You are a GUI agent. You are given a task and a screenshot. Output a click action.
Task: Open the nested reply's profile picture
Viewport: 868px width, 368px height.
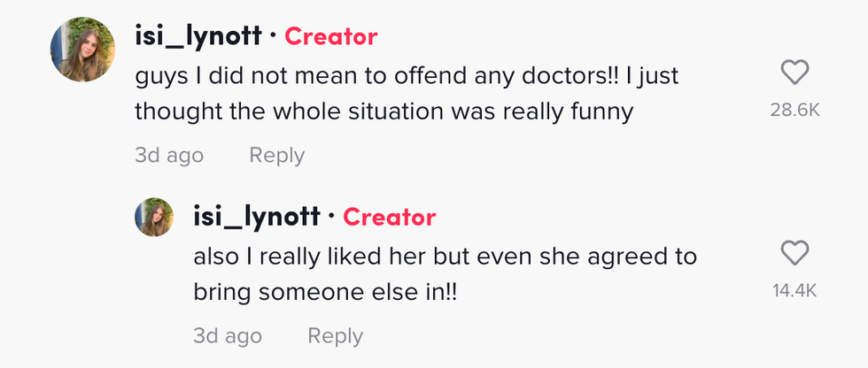pos(153,217)
